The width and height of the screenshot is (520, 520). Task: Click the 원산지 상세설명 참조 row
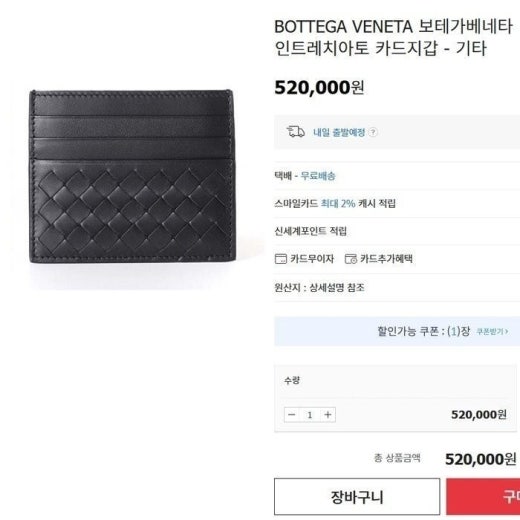[397, 287]
